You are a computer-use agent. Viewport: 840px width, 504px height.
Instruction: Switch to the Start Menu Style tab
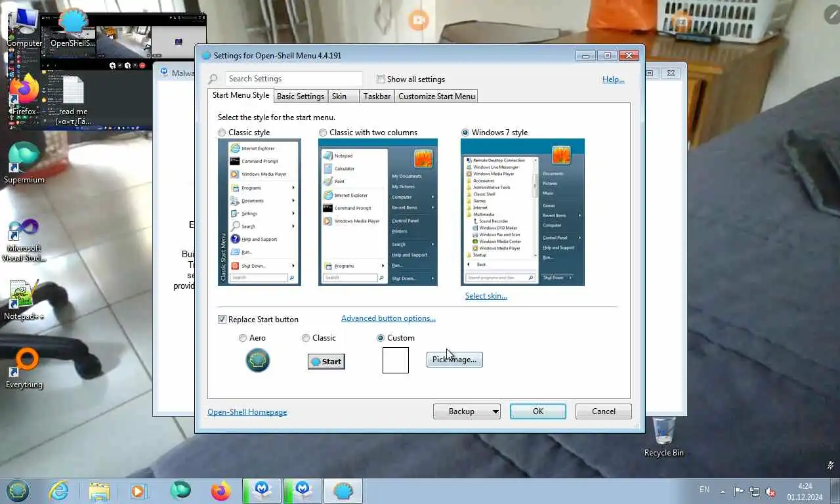241,95
